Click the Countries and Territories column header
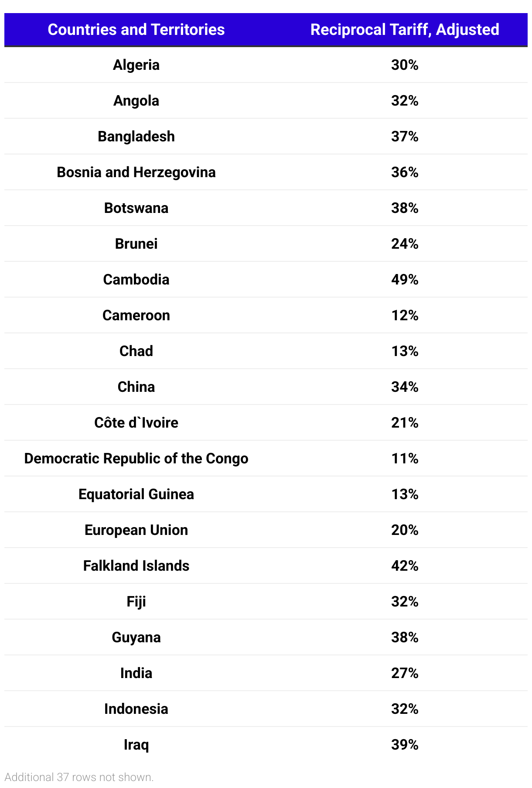The width and height of the screenshot is (532, 788). [136, 30]
